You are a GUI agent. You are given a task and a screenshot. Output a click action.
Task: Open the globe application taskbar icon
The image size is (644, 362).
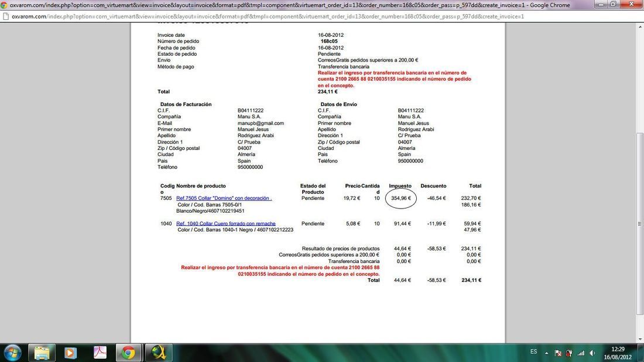click(x=158, y=353)
